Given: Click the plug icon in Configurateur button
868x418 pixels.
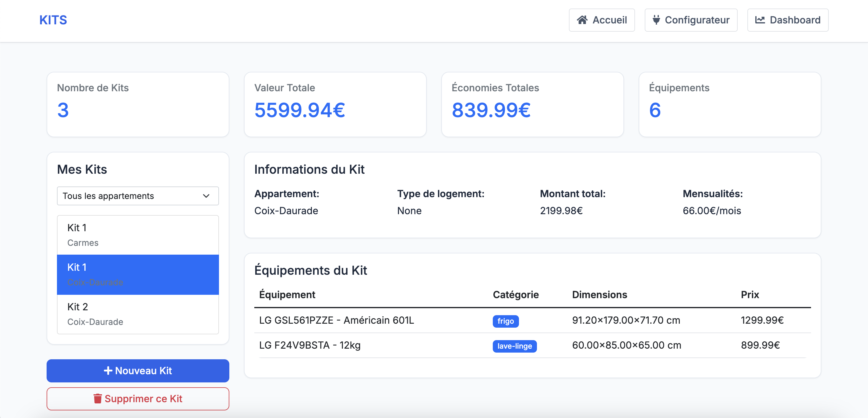Looking at the screenshot, I should pyautogui.click(x=656, y=20).
